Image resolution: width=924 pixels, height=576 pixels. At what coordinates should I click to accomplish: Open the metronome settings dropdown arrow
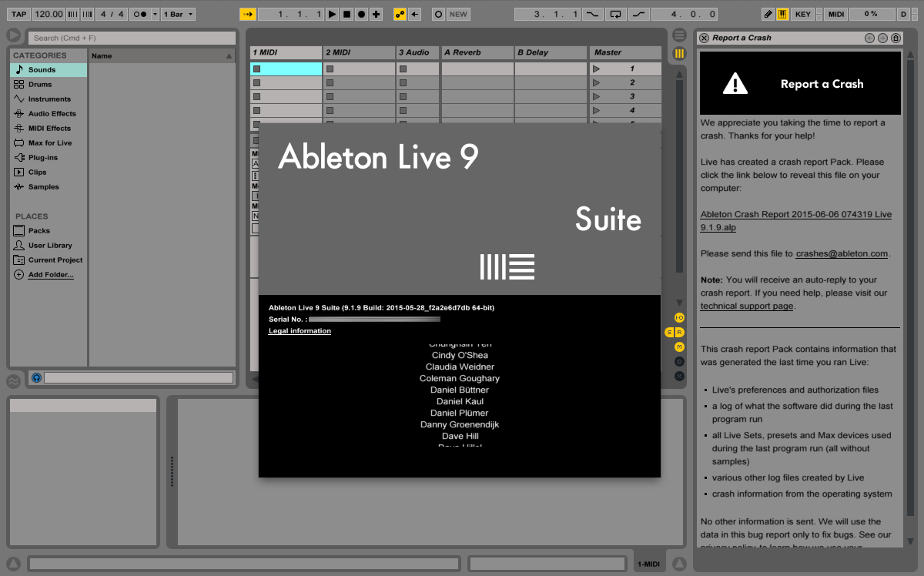point(155,14)
